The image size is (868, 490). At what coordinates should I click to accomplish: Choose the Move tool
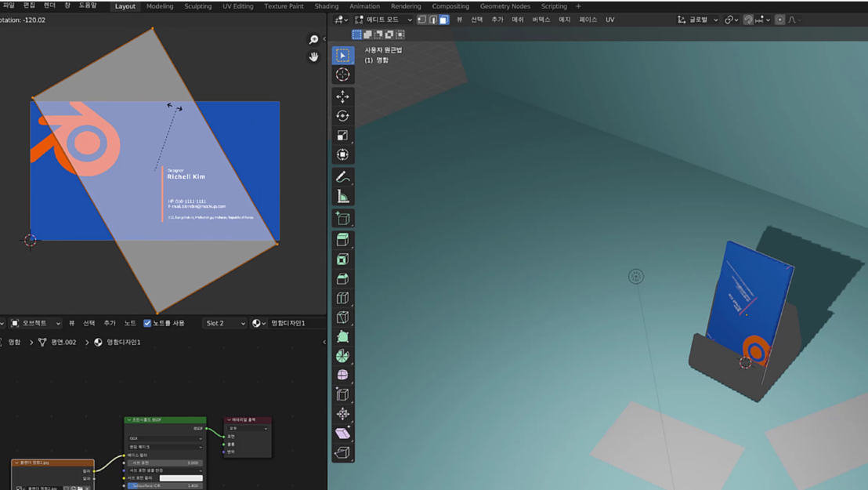342,96
